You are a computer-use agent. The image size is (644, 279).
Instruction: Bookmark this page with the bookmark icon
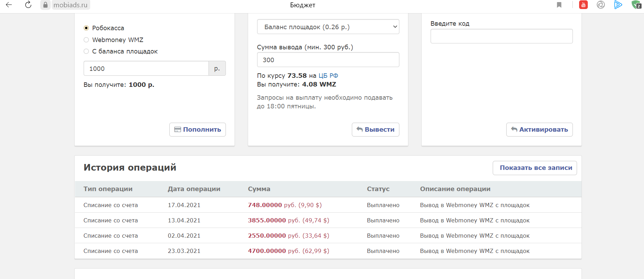pos(559,5)
